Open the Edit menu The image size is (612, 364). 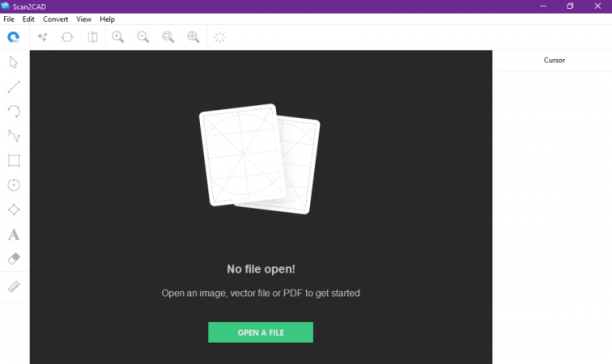click(x=28, y=19)
